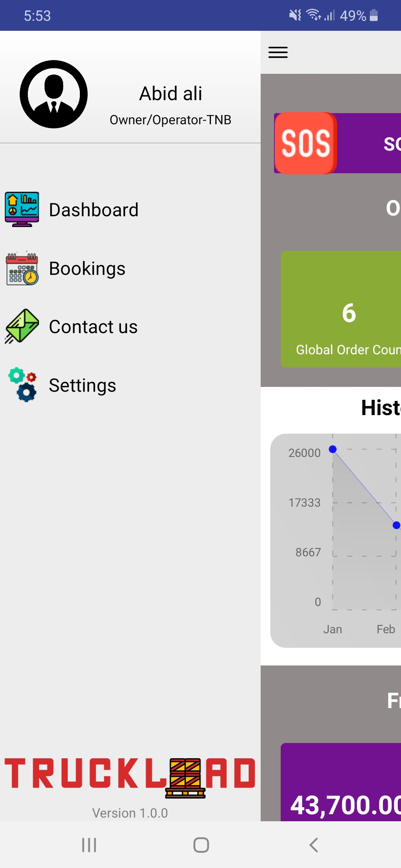Select Contact us in drawer
Viewport: 401px width, 868px height.
[x=93, y=327]
